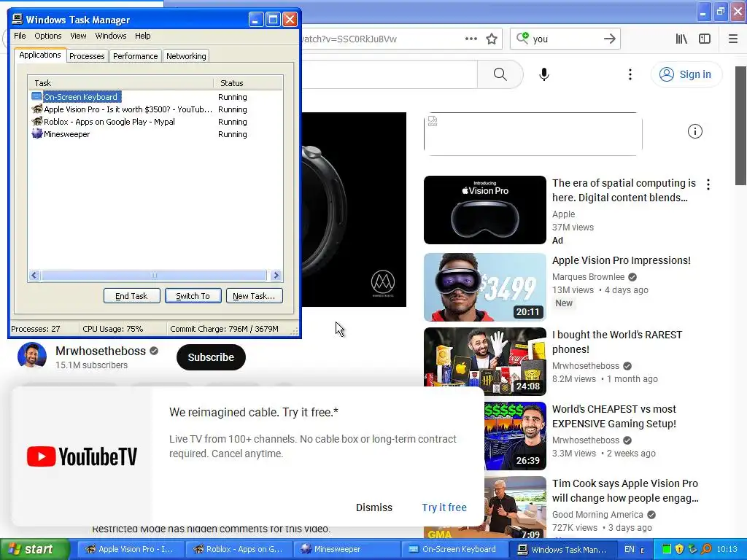Click the task list horizontal scrollbar thumb

(153, 275)
